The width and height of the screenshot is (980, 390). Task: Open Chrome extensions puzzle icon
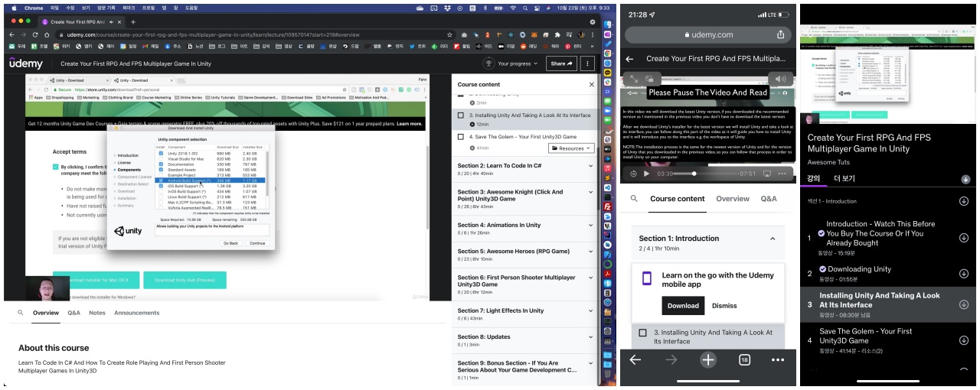pos(557,34)
